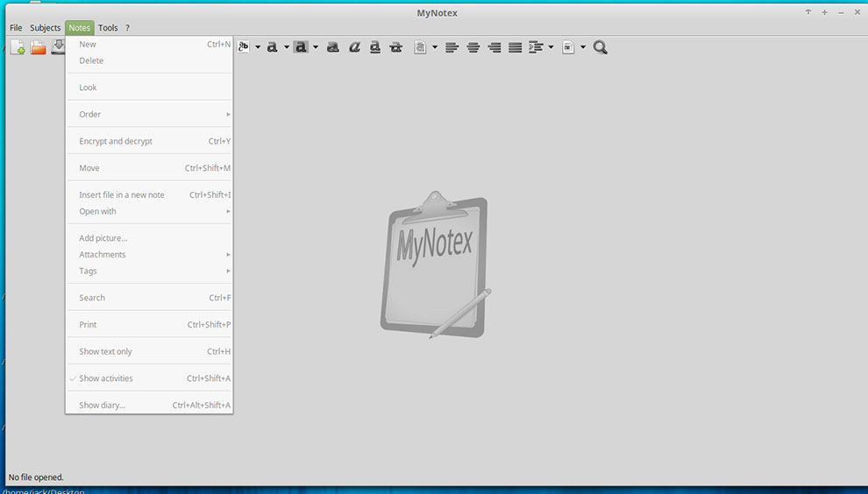
Task: Align text right
Action: click(x=494, y=47)
